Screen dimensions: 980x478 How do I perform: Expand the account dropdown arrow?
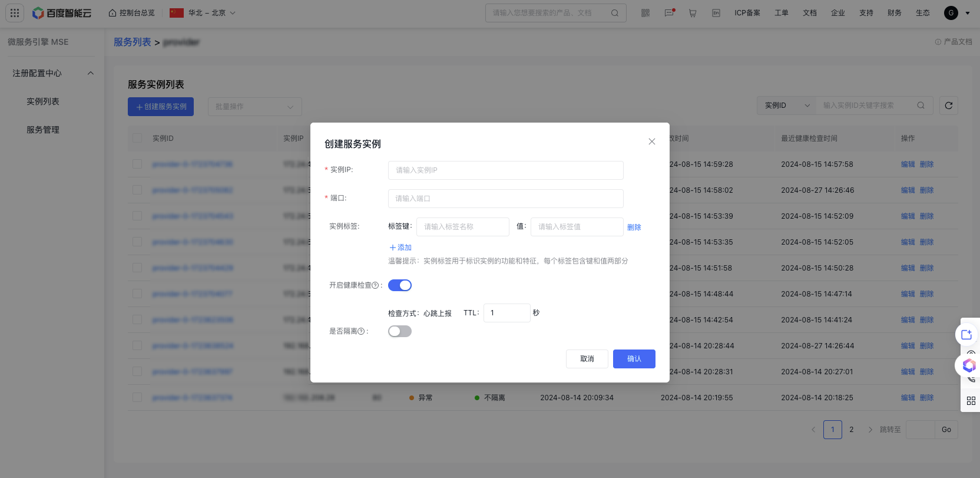(968, 13)
